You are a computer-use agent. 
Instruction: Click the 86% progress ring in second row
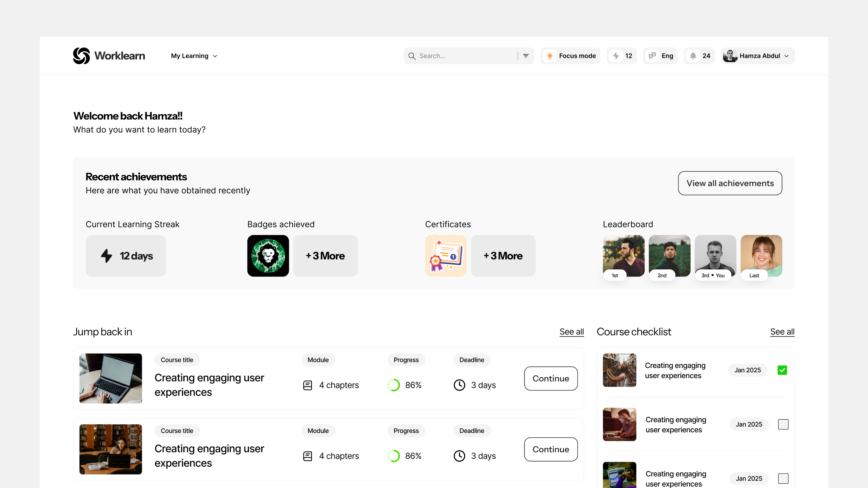point(394,456)
